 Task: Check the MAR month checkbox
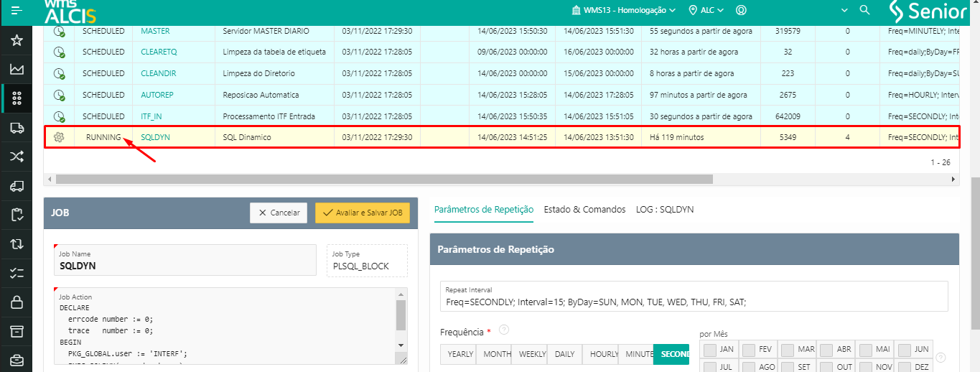[788, 350]
